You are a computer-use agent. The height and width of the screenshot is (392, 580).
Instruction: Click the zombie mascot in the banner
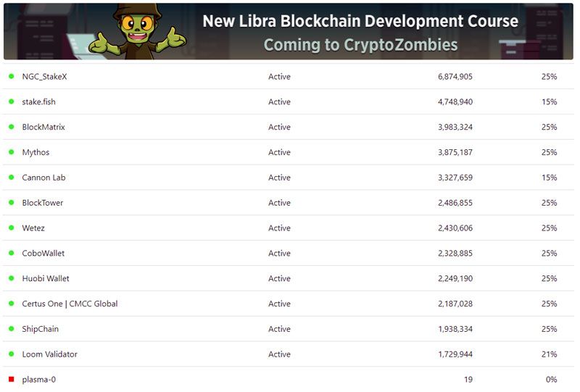tap(136, 30)
